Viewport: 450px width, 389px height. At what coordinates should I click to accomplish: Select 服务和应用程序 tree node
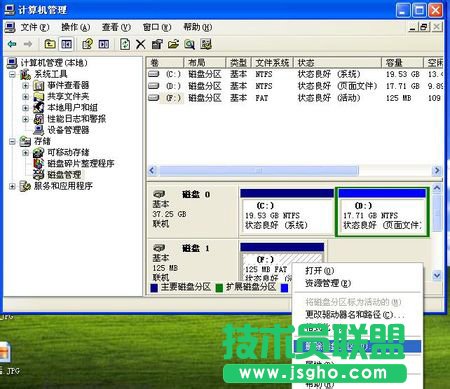(x=63, y=186)
